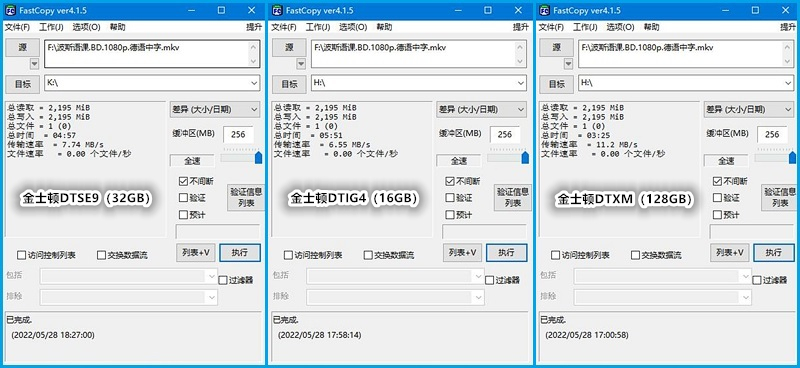Click 传输速率 = 11.2 MB/s text
800x368 pixels.
[x=589, y=145]
